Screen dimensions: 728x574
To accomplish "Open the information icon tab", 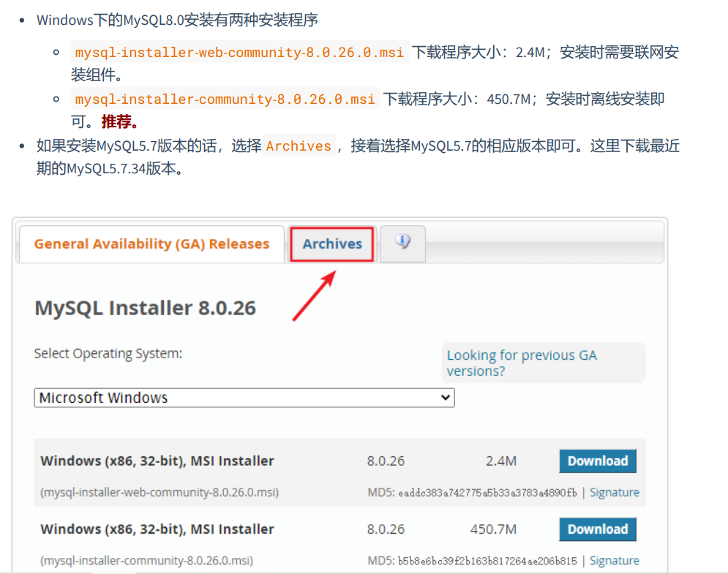I will (402, 243).
